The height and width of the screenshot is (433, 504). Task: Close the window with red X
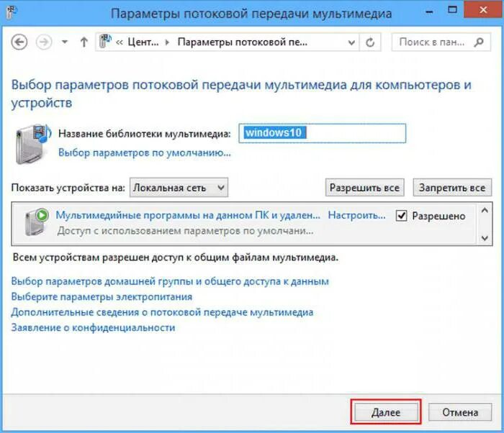point(483,9)
